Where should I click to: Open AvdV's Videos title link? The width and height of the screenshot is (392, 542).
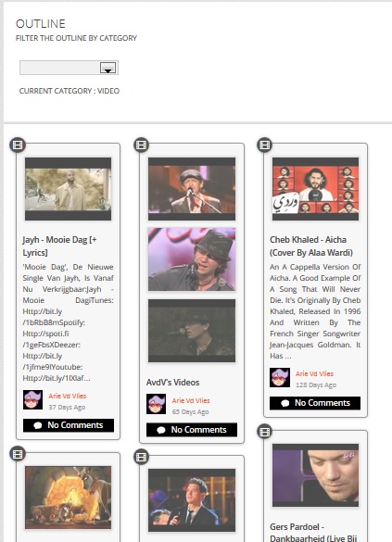(x=173, y=383)
